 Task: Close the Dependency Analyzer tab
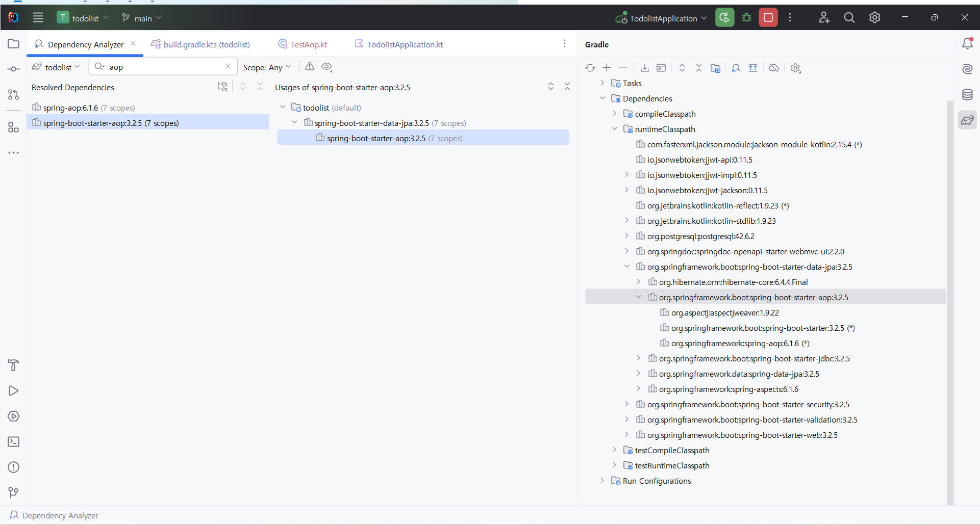click(x=133, y=43)
